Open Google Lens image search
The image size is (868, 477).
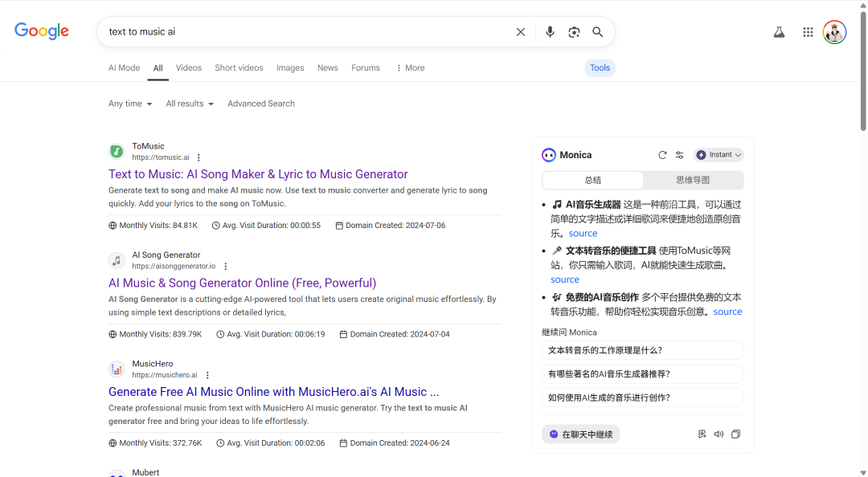click(x=574, y=32)
